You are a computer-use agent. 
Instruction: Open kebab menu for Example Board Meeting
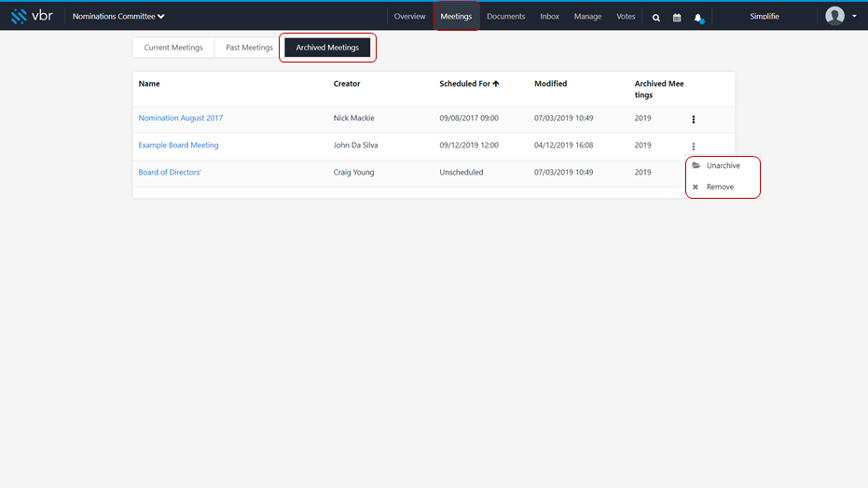pyautogui.click(x=693, y=146)
